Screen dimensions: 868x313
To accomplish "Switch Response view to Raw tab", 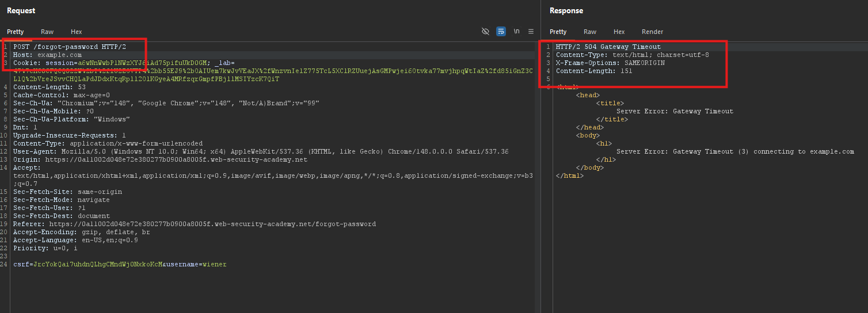I will (590, 32).
